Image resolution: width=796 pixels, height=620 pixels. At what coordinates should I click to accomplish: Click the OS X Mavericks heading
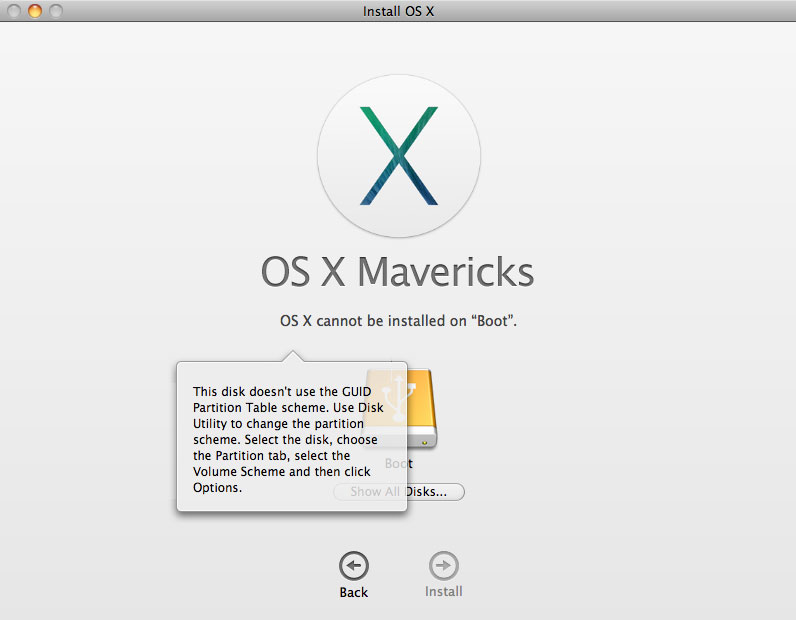397,272
